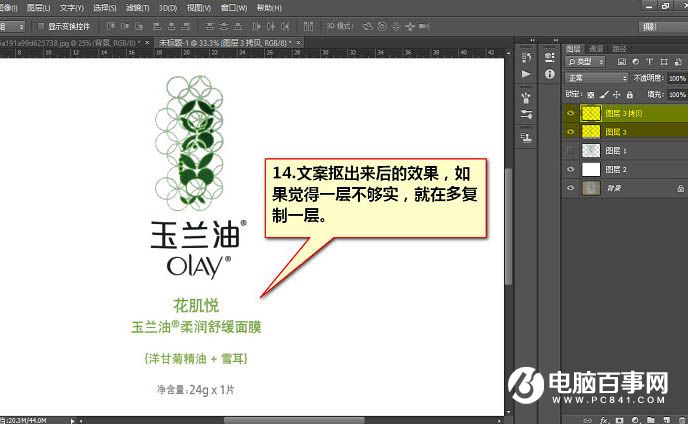
Task: Toggle visibility of 图层 3 拷贝 layer
Action: (x=570, y=113)
